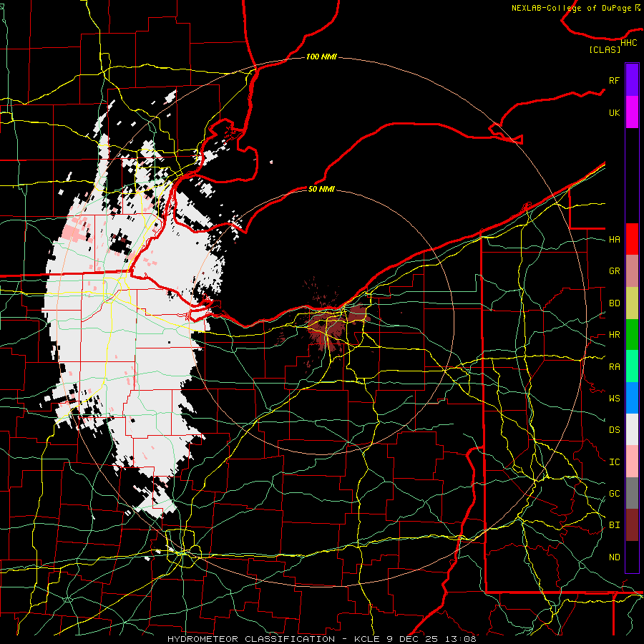The width and height of the screenshot is (644, 644).
Task: Click the HR green legend swatch
Action: [x=632, y=334]
